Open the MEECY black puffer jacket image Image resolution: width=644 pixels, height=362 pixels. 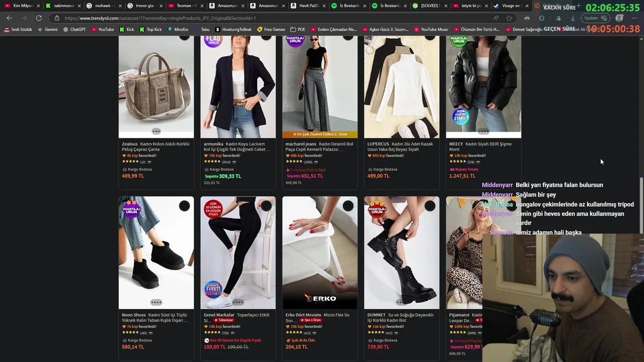point(484,86)
